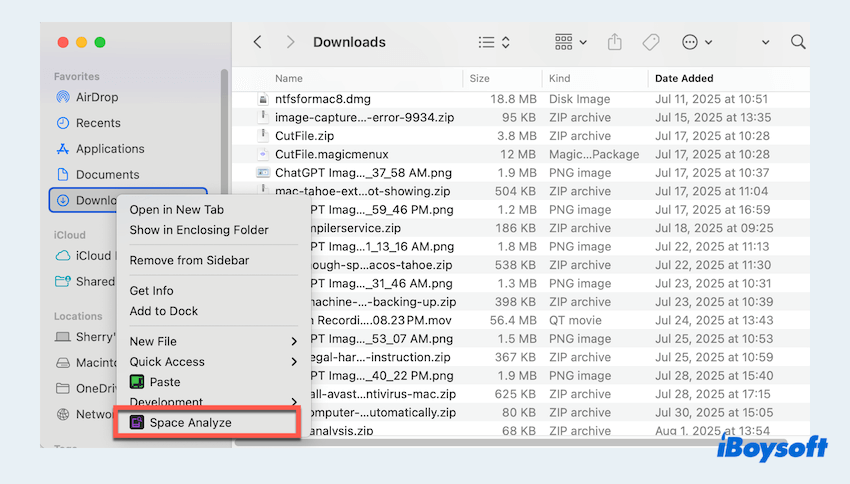This screenshot has width=850, height=484.
Task: Sort by the Kind column header
Action: point(559,79)
